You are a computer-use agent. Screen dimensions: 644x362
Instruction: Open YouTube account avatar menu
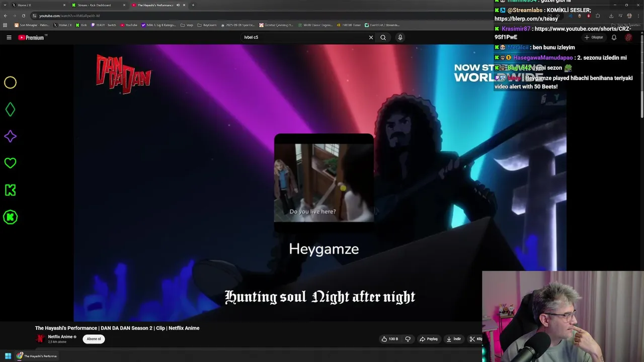pyautogui.click(x=628, y=37)
